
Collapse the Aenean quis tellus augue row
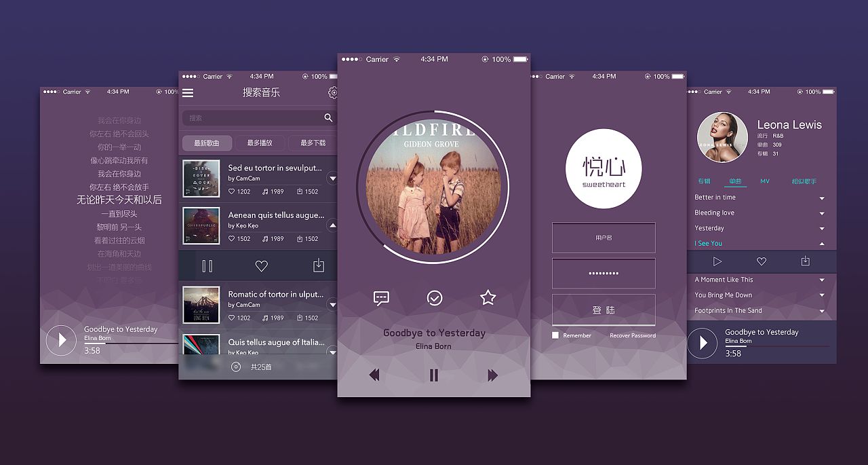[x=332, y=226]
